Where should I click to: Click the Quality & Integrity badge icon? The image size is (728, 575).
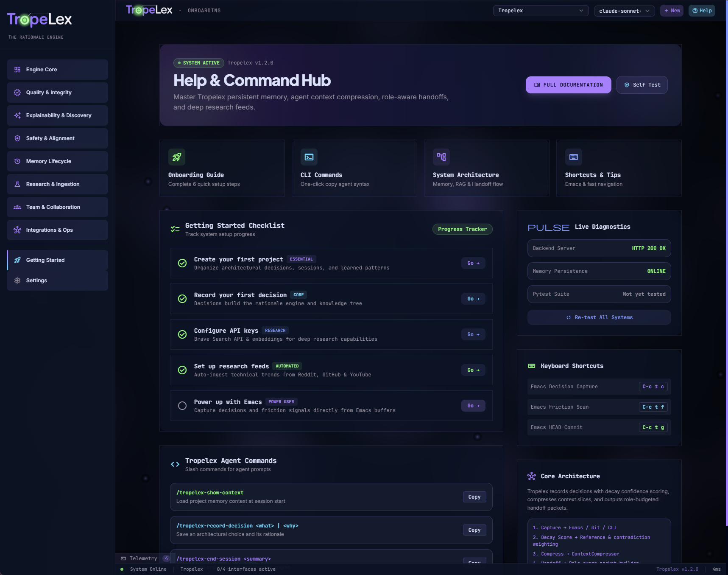coord(17,93)
